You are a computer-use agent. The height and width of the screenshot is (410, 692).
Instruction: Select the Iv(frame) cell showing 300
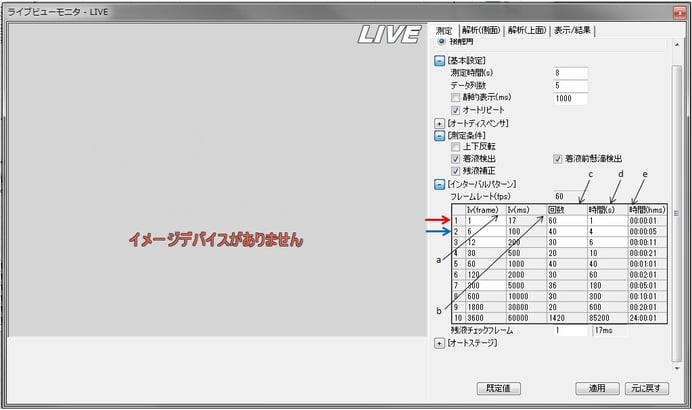(485, 286)
